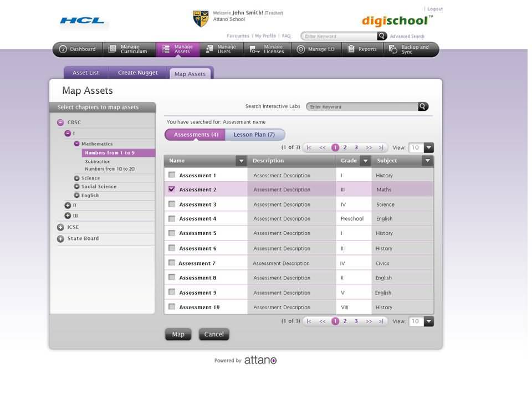The width and height of the screenshot is (532, 399).
Task: Collapse the Mathematics subject node
Action: [77, 144]
